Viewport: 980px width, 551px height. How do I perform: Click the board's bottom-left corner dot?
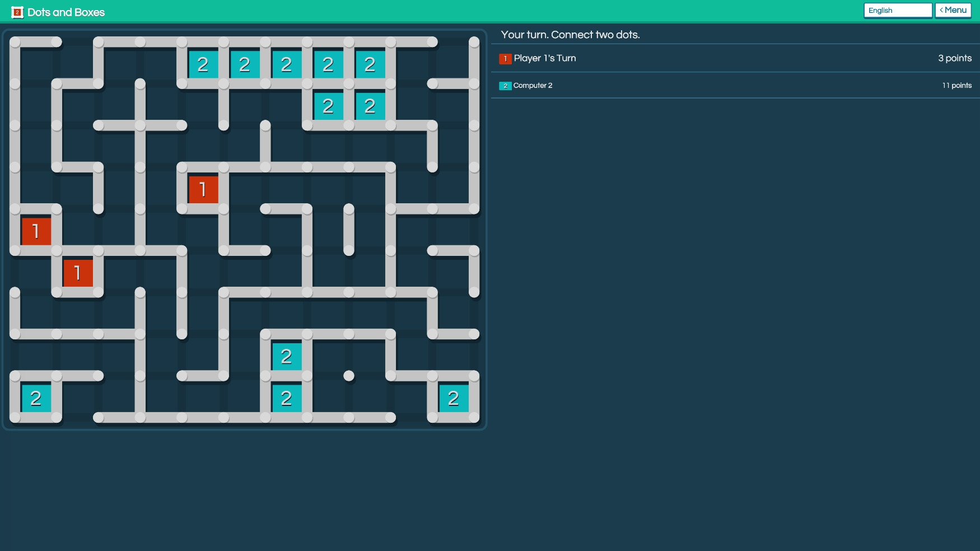pos(15,417)
